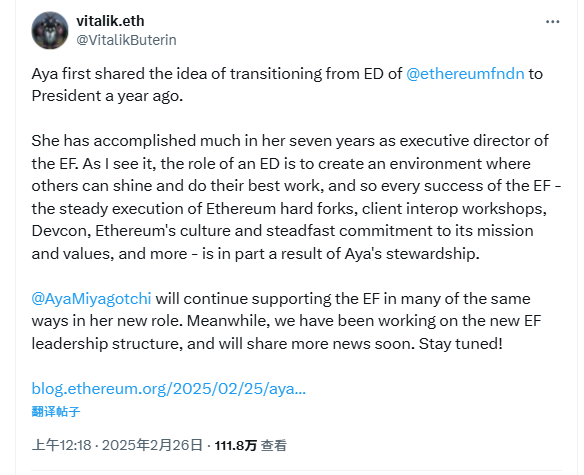
Task: Open the 上午12:18 post time link
Action: [61, 445]
